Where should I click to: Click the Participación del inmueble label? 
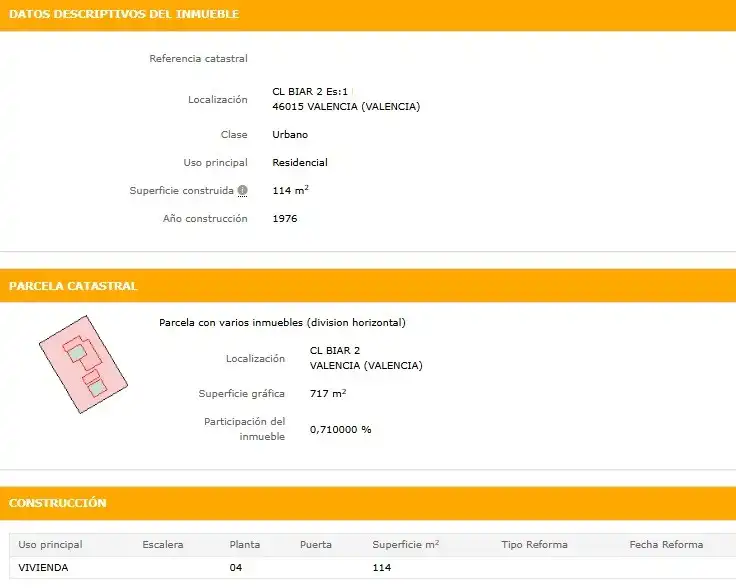pyautogui.click(x=244, y=429)
